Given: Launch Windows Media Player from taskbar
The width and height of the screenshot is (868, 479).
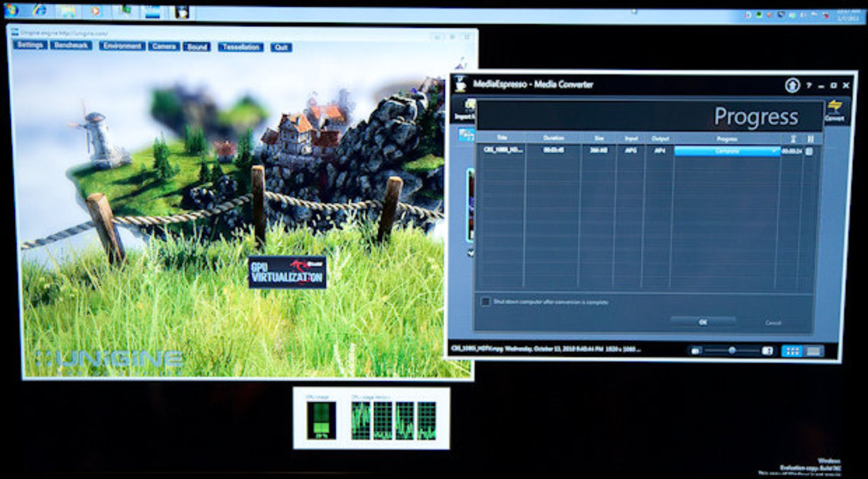Looking at the screenshot, I should click(96, 11).
